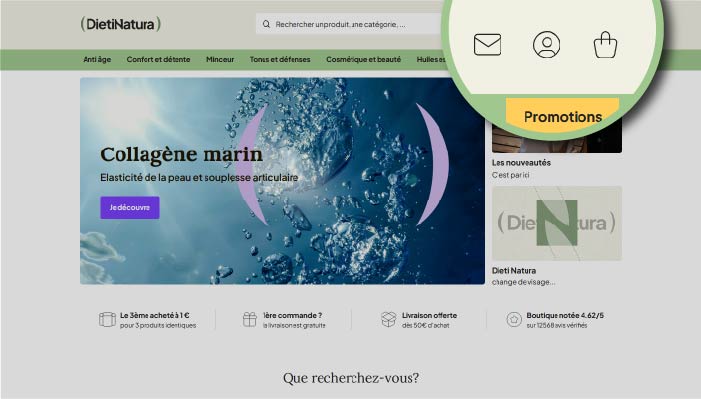Open the Les nouveautés link
Image resolution: width=701 pixels, height=399 pixels.
click(521, 163)
